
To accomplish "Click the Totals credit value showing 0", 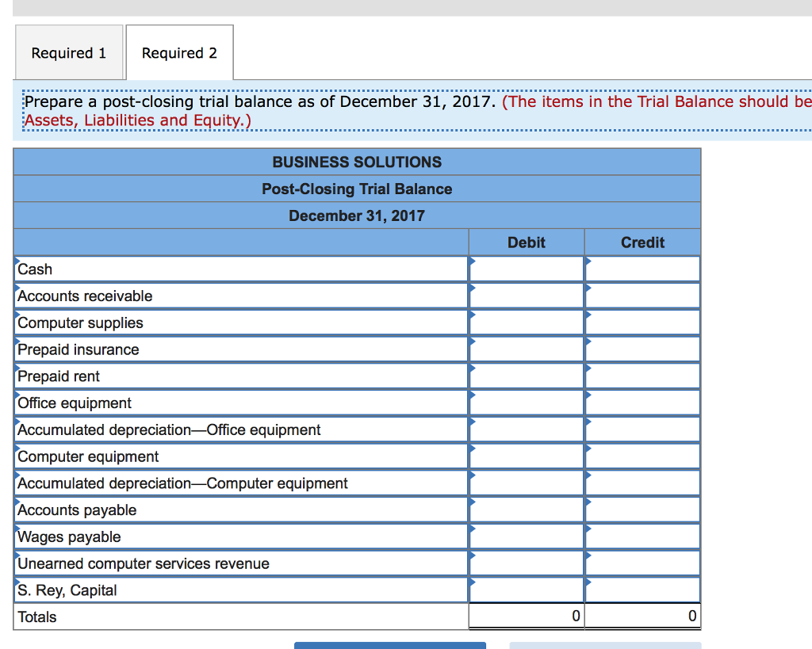I will click(x=642, y=616).
